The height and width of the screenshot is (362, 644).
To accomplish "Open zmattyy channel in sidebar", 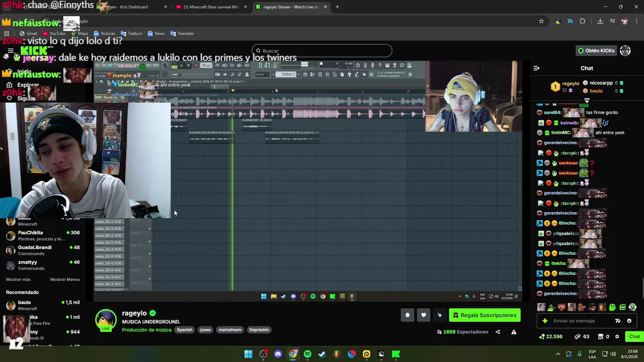I will pyautogui.click(x=43, y=265).
